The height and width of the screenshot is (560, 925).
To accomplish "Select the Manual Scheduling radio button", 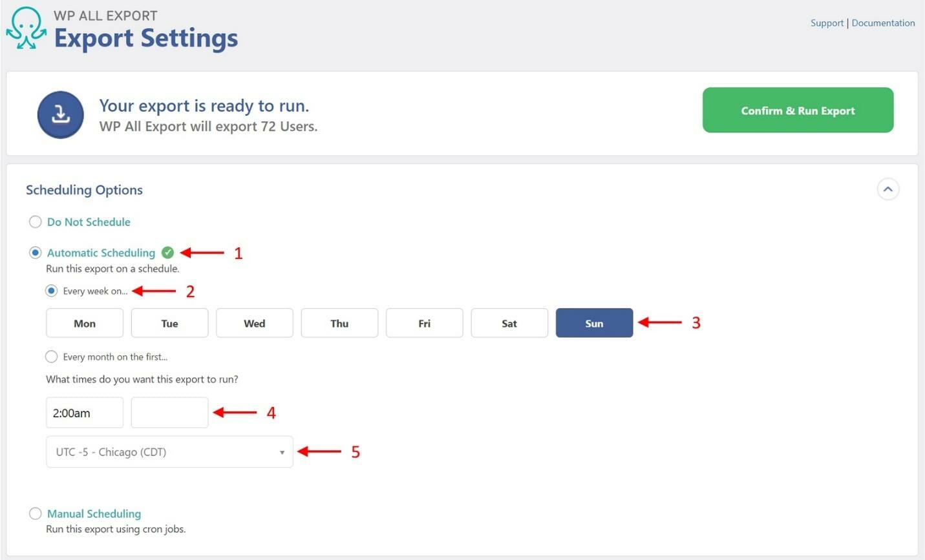I will coord(35,513).
